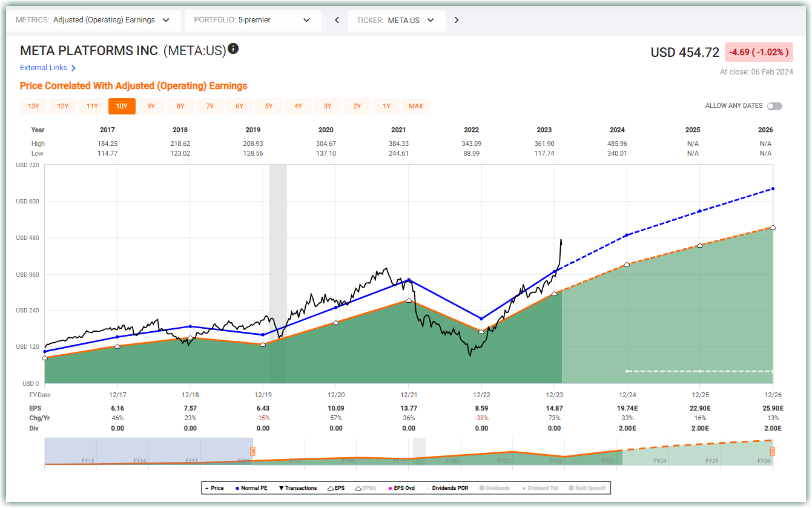Screen dimensions: 812x508
Task: Select the 12Y time range
Action: 63,107
